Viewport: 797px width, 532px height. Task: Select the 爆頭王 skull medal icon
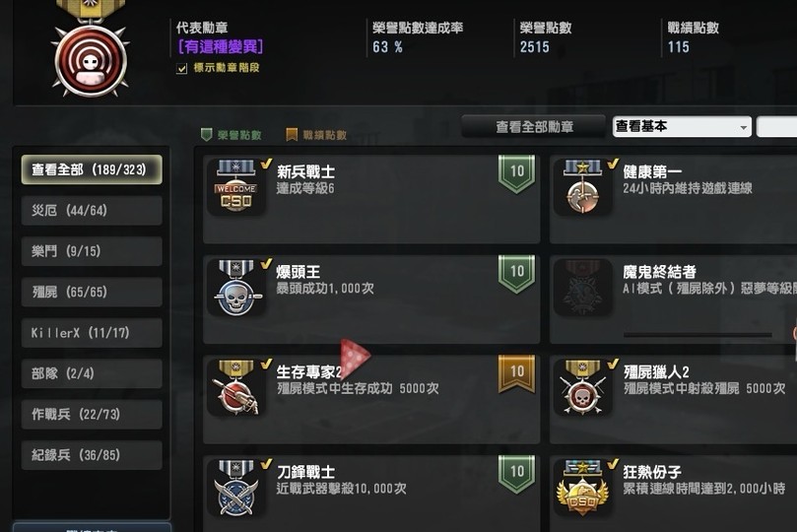[x=236, y=287]
